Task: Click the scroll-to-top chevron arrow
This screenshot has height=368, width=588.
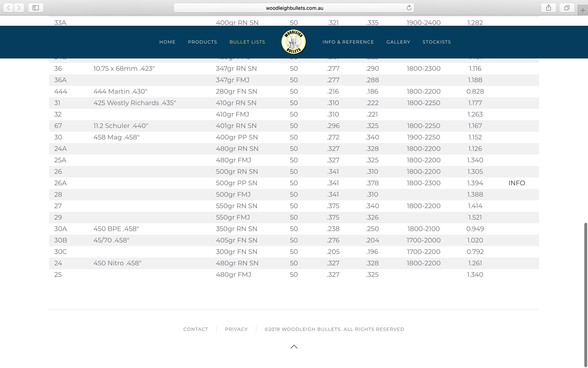Action: click(x=294, y=347)
